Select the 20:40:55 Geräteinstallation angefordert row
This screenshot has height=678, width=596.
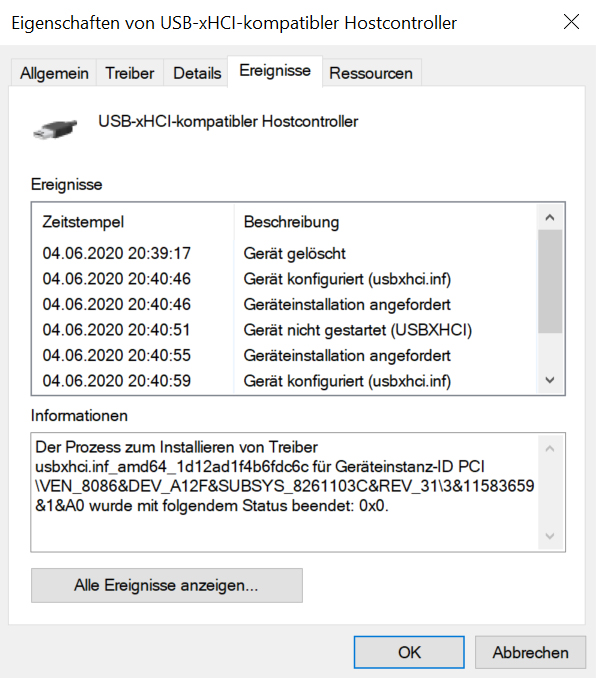pos(284,355)
